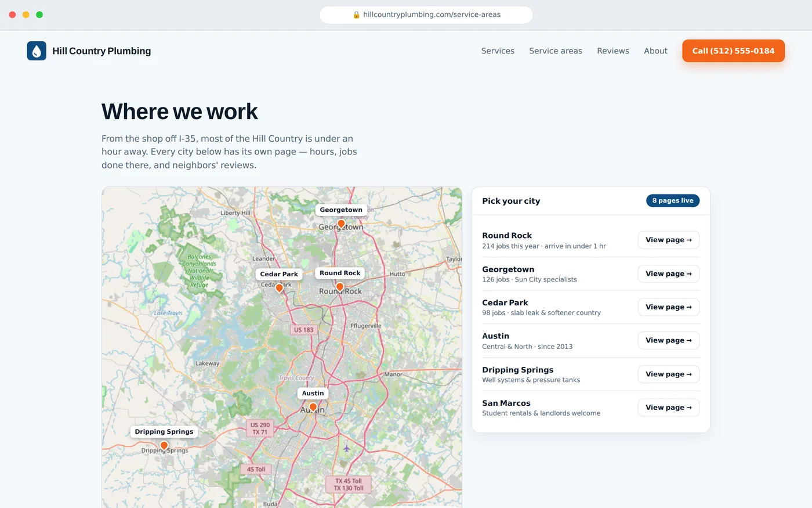The width and height of the screenshot is (812, 508).
Task: Click the 'Liberty Hill' label on the map
Action: [235, 212]
